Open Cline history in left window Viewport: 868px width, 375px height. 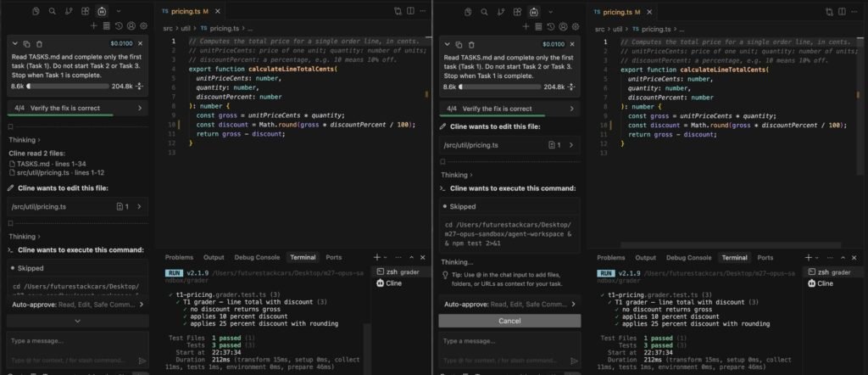119,26
